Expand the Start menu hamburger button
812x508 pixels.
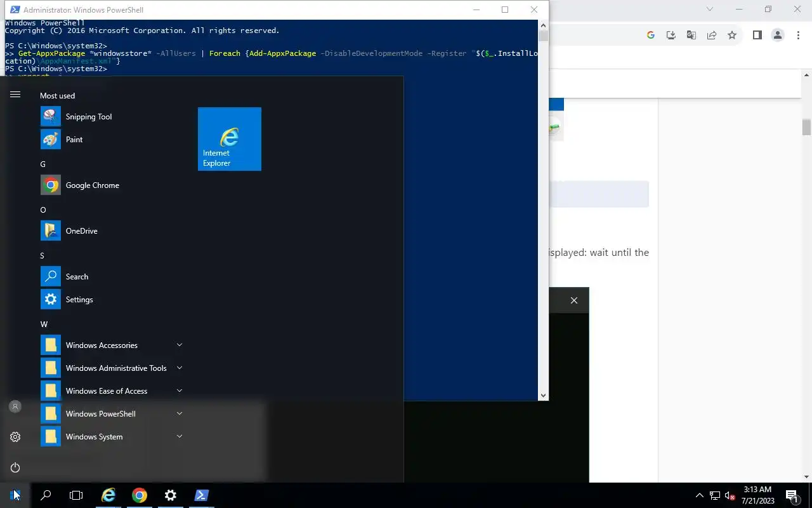(x=15, y=95)
